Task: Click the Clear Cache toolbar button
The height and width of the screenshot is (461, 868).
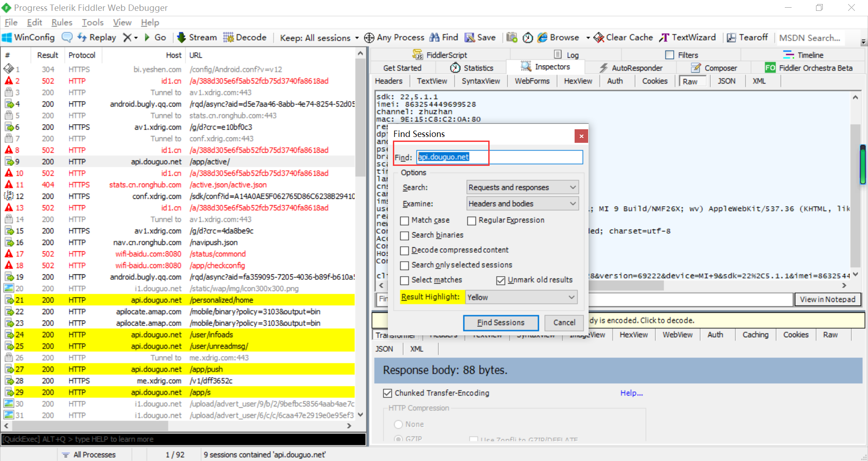Action: click(623, 38)
